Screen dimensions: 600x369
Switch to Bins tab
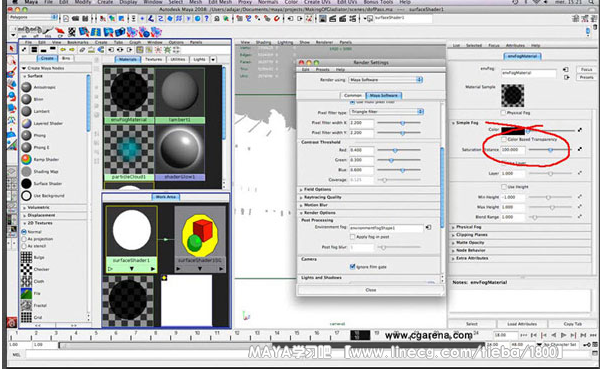click(x=66, y=58)
